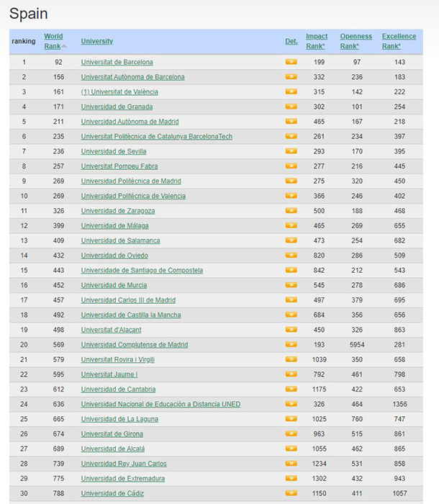This screenshot has height=504, width=439.
Task: Sort by Excellence Rank column header
Action: coord(399,41)
